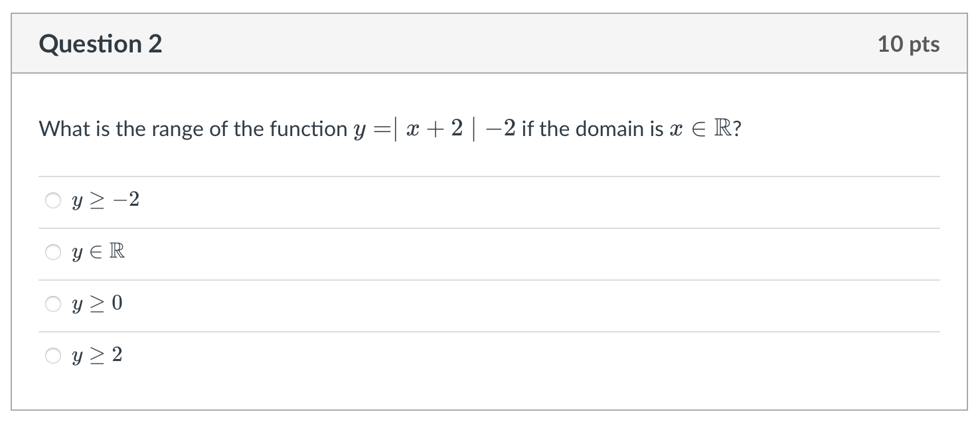The image size is (980, 426).
Task: Mark the second answer choice as selected
Action: pos(53,251)
